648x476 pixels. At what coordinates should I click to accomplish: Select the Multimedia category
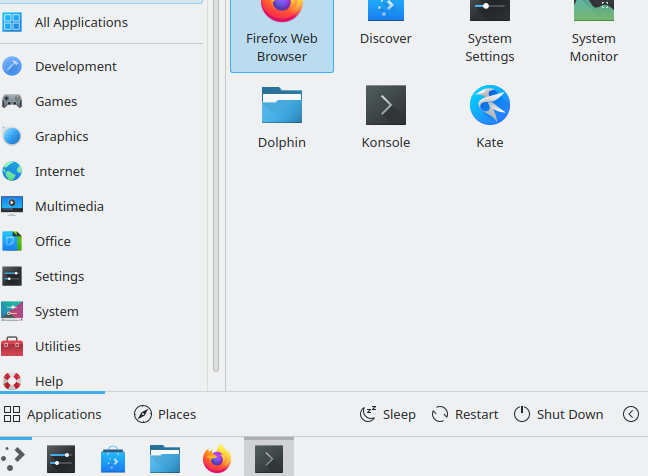(x=101, y=206)
